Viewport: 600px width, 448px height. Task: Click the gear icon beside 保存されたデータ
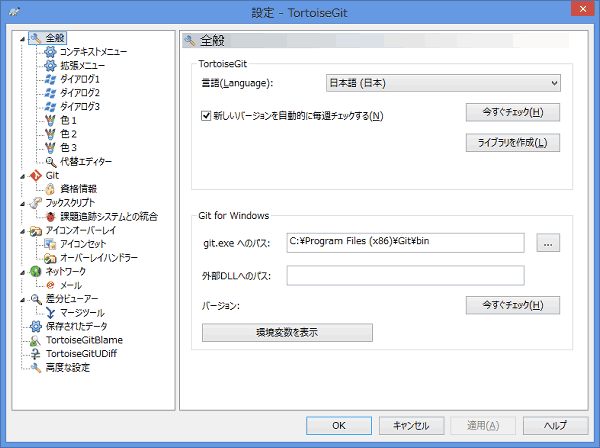pos(36,326)
